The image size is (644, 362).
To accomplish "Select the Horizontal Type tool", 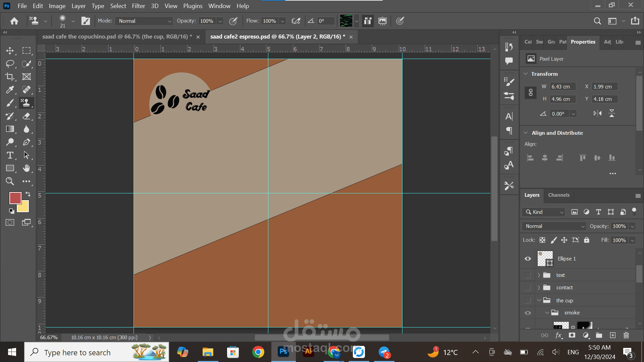I will click(x=10, y=155).
